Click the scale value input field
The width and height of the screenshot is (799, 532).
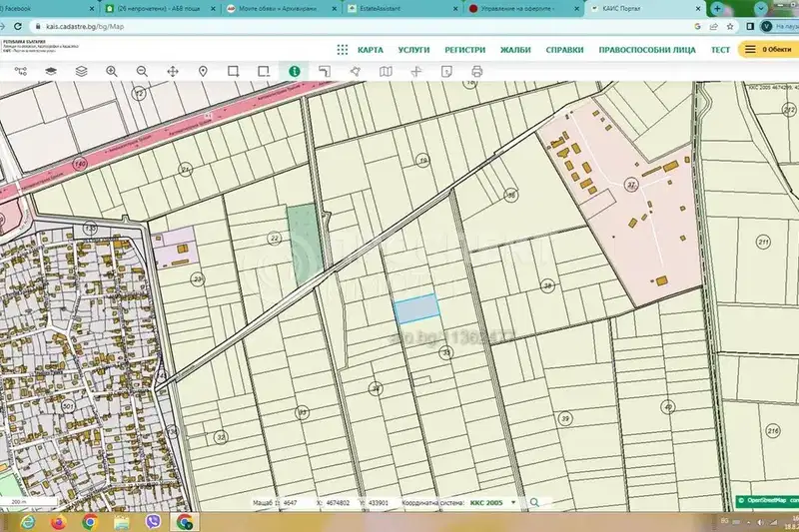(x=298, y=502)
